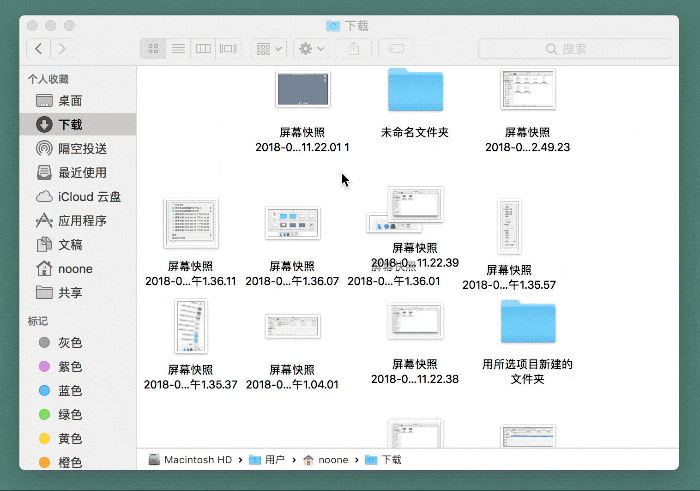The image size is (700, 491).
Task: Click the edit tags toolbar button
Action: (396, 48)
